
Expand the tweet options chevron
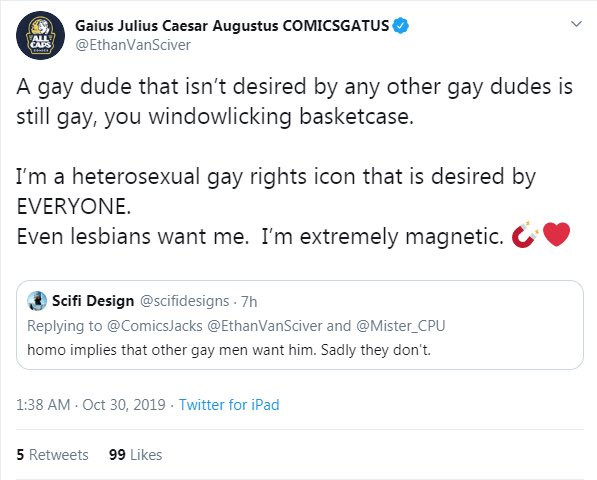(x=576, y=24)
